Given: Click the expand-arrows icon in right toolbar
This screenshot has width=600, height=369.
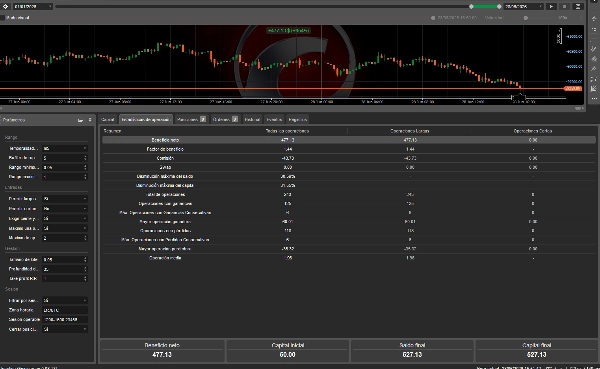Looking at the screenshot, I should tap(594, 79).
